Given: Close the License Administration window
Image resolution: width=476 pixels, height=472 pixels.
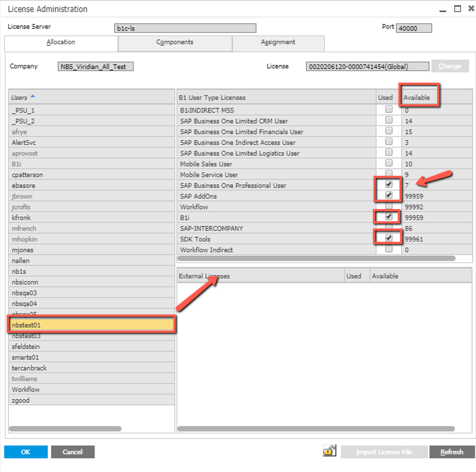Looking at the screenshot, I should point(471,8).
